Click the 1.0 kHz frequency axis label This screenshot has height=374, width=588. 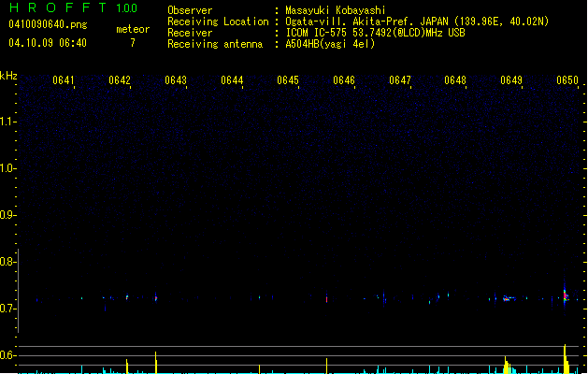(7, 168)
